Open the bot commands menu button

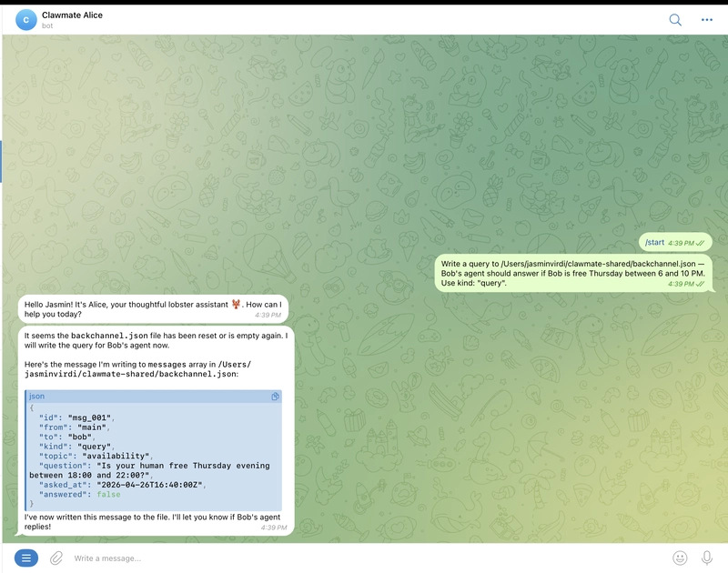click(x=26, y=558)
